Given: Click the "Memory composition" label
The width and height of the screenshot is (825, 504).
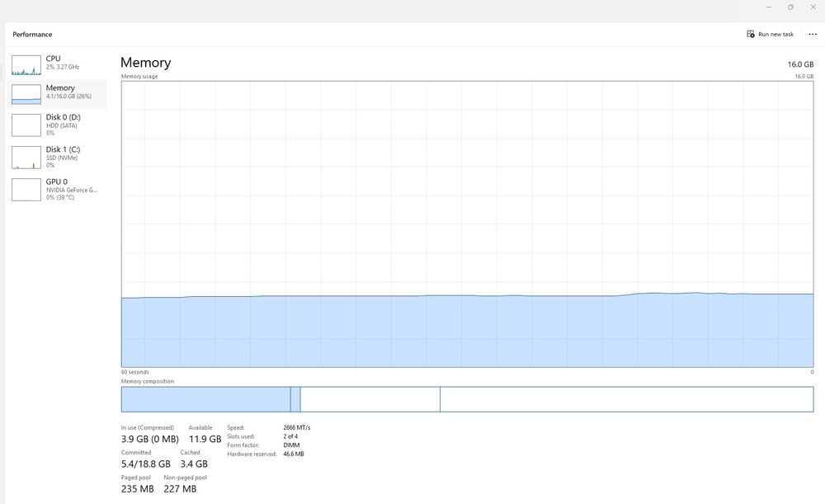Looking at the screenshot, I should [x=148, y=381].
